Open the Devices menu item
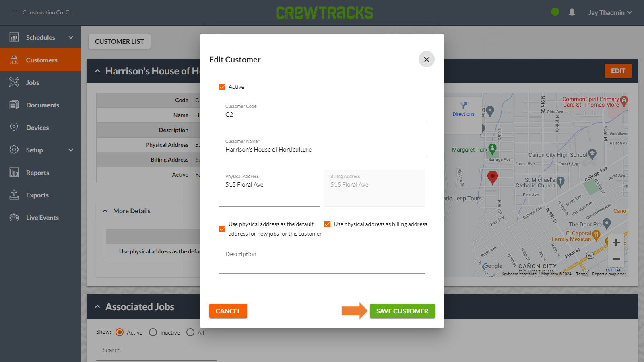644x362 pixels. tap(40, 128)
